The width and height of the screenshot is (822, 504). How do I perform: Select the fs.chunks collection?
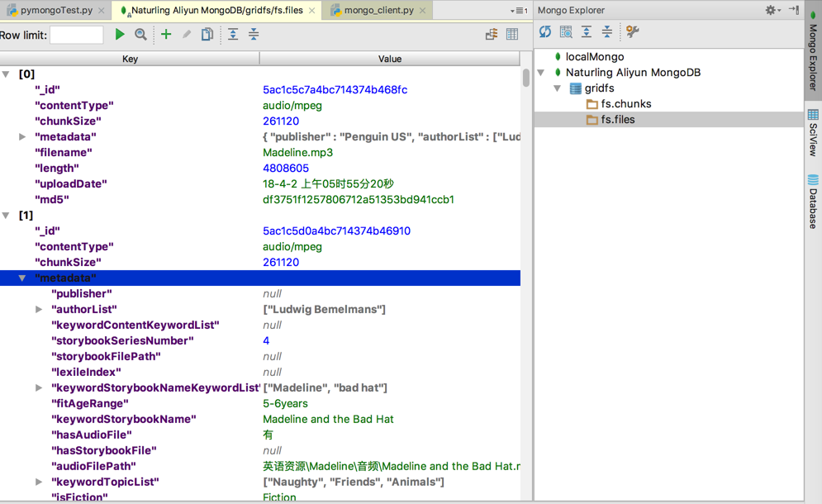pyautogui.click(x=626, y=104)
